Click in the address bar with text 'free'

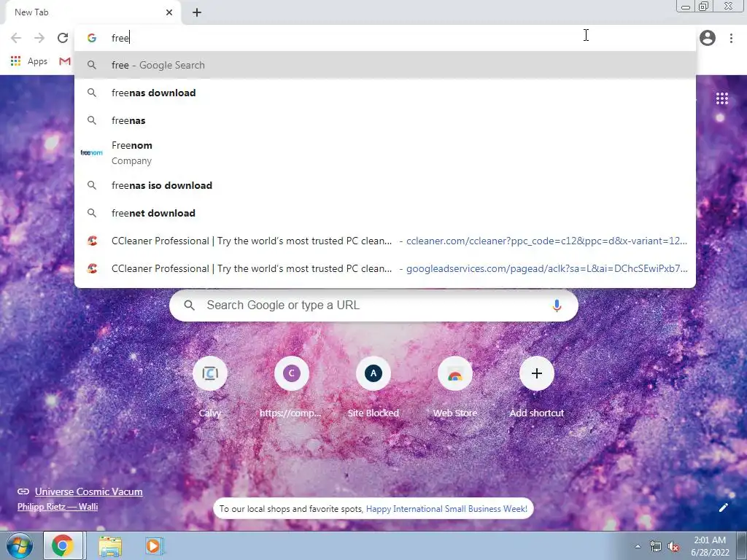click(385, 38)
